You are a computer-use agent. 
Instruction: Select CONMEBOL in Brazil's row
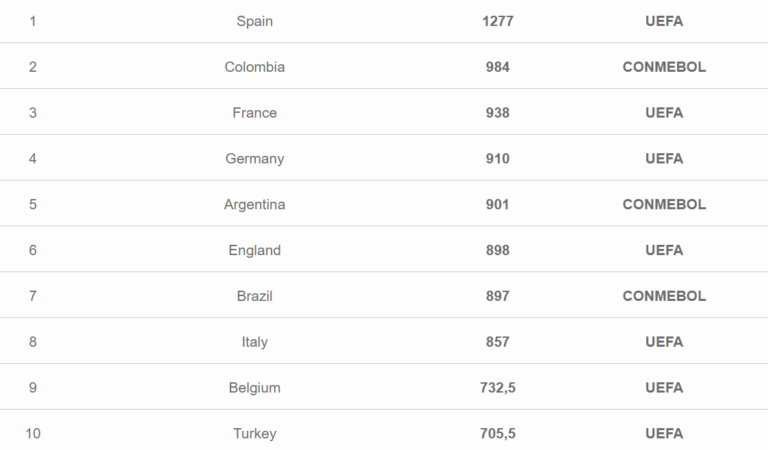pyautogui.click(x=664, y=296)
